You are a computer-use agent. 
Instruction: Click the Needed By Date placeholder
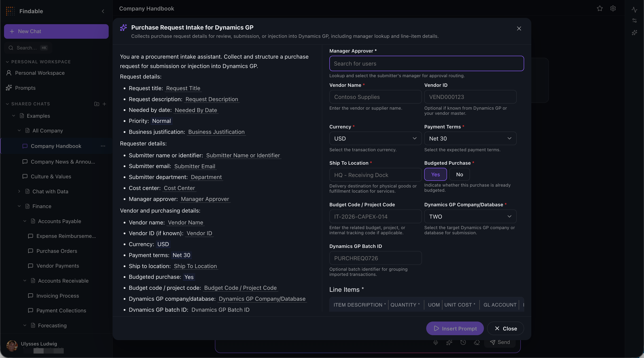[196, 110]
